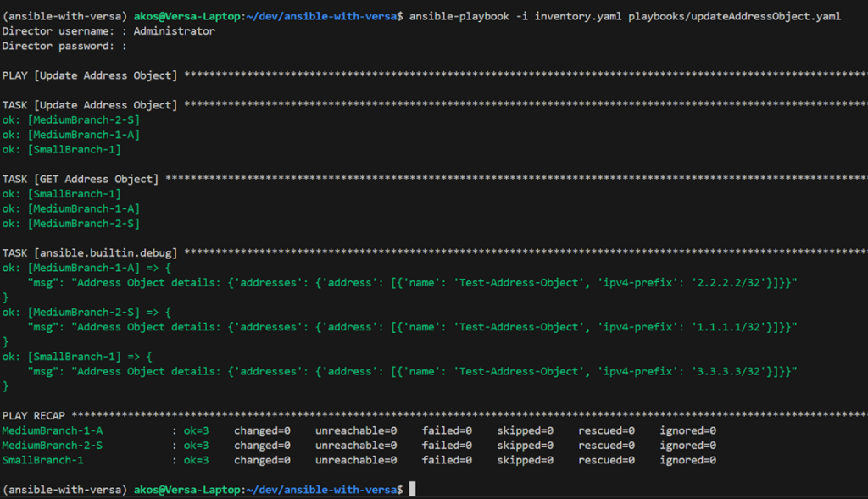868x499 pixels.
Task: Click the 'Administrator' username value
Action: pos(174,31)
